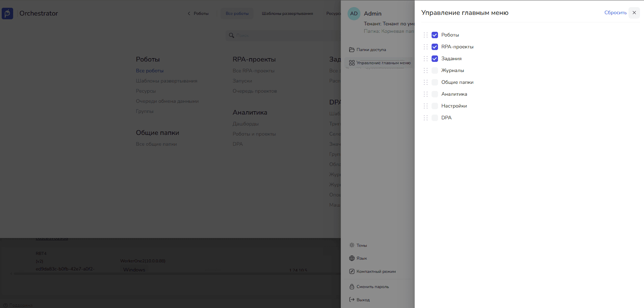Uncheck the RPA-проекты checkbox
Viewport: 644px width, 308px height.
click(435, 47)
